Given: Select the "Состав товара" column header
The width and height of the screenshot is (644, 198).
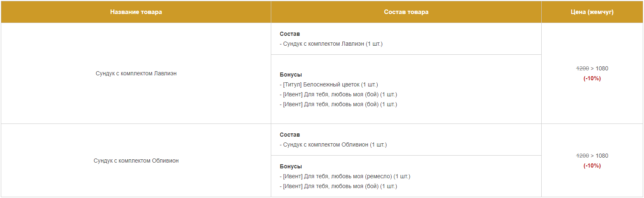Looking at the screenshot, I should 406,12.
